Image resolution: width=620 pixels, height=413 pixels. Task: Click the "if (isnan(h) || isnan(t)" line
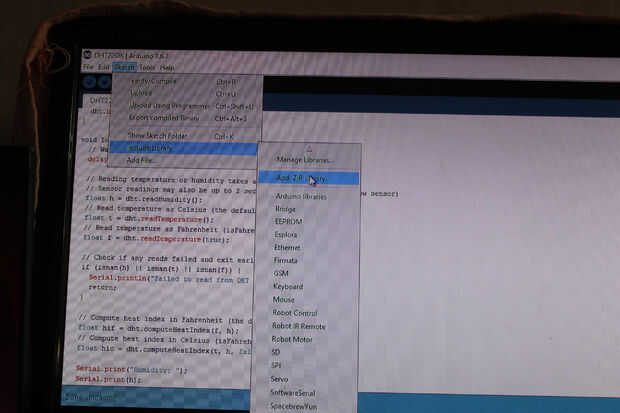point(161,269)
